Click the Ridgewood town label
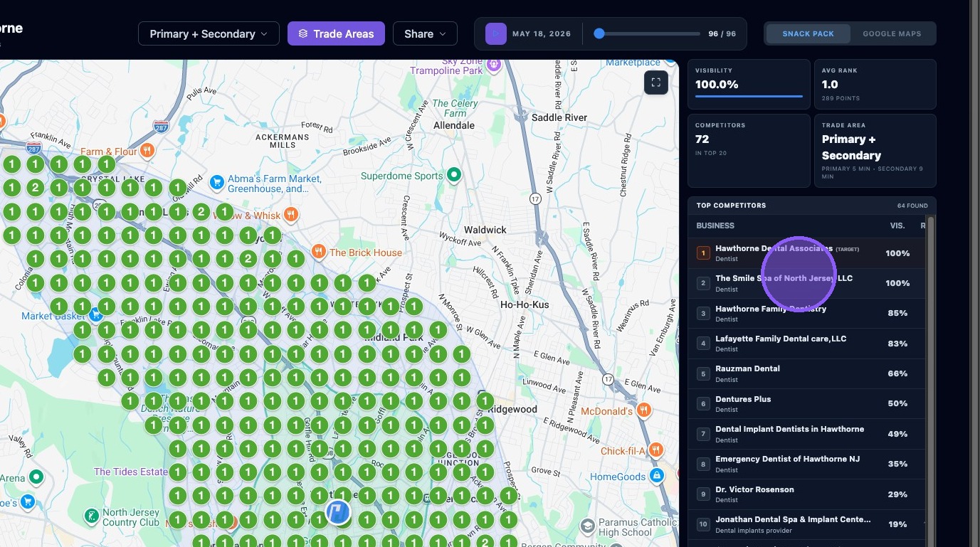980x547 pixels. 512,409
